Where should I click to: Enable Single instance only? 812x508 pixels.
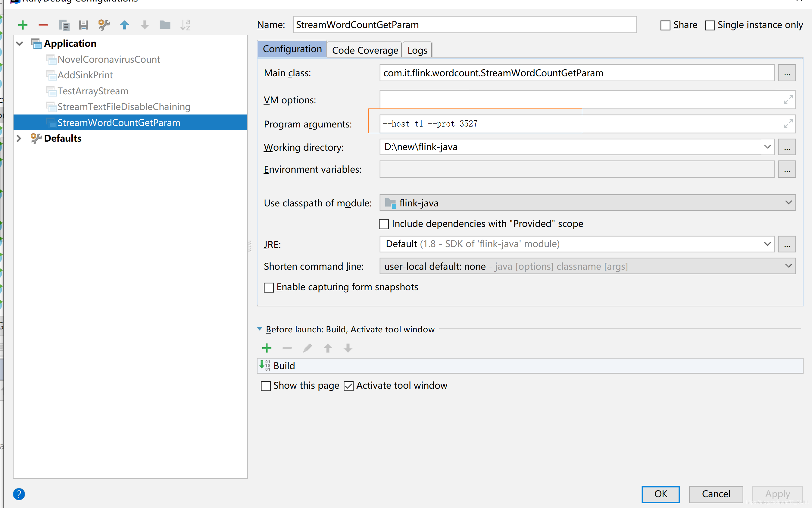tap(710, 25)
